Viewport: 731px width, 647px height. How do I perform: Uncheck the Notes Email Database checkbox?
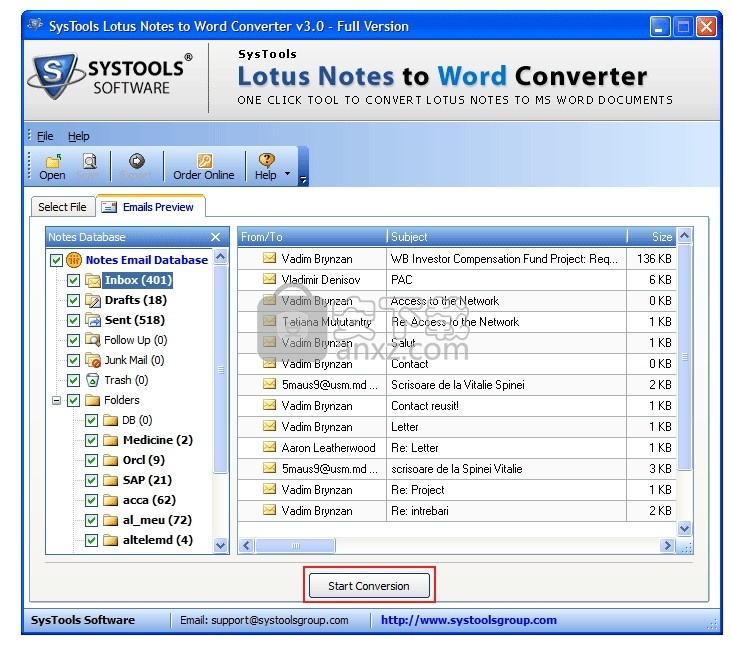pyautogui.click(x=56, y=260)
